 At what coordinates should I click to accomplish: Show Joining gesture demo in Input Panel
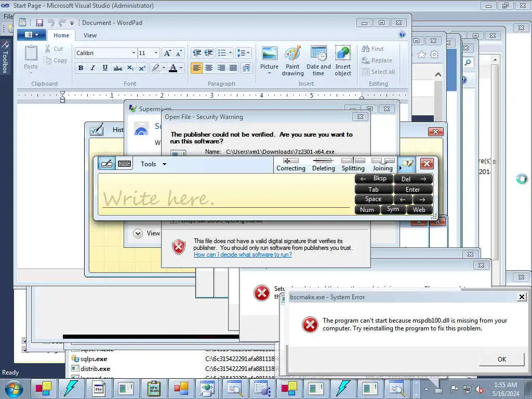[383, 164]
